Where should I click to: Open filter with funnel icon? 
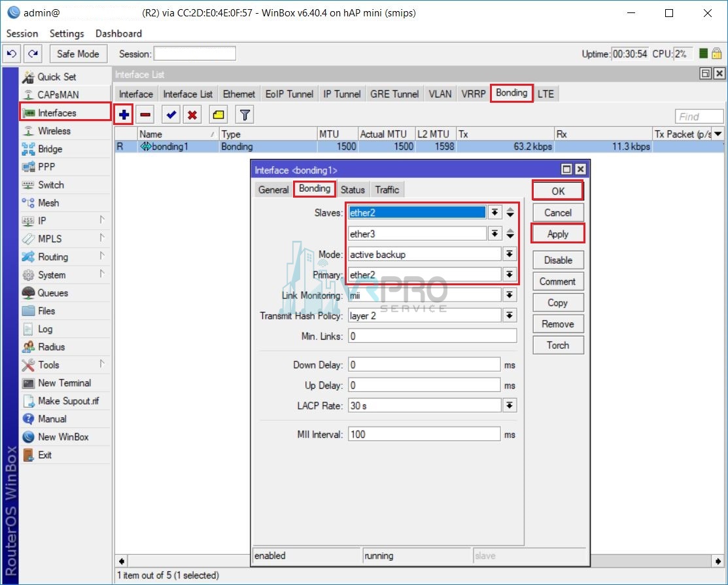tap(245, 115)
